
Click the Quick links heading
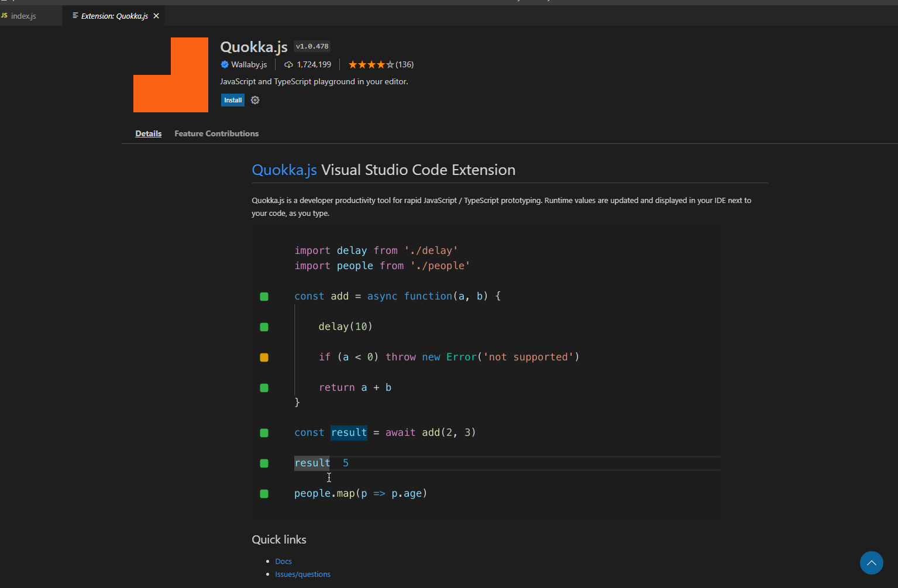coord(279,539)
